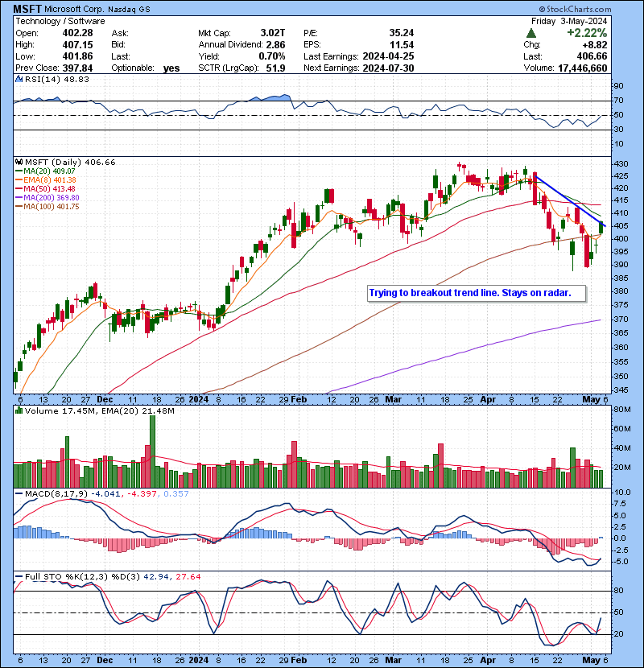Click the 430 price axis label
This screenshot has height=668, width=644.
click(620, 164)
